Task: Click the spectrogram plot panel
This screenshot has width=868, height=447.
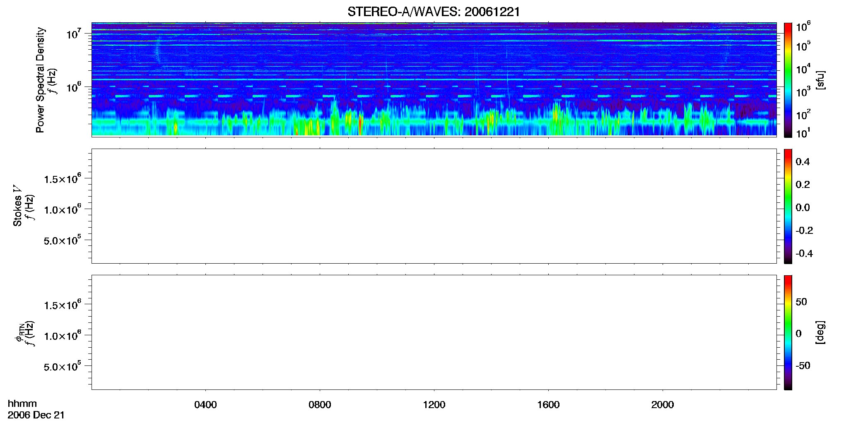Action: 434,79
